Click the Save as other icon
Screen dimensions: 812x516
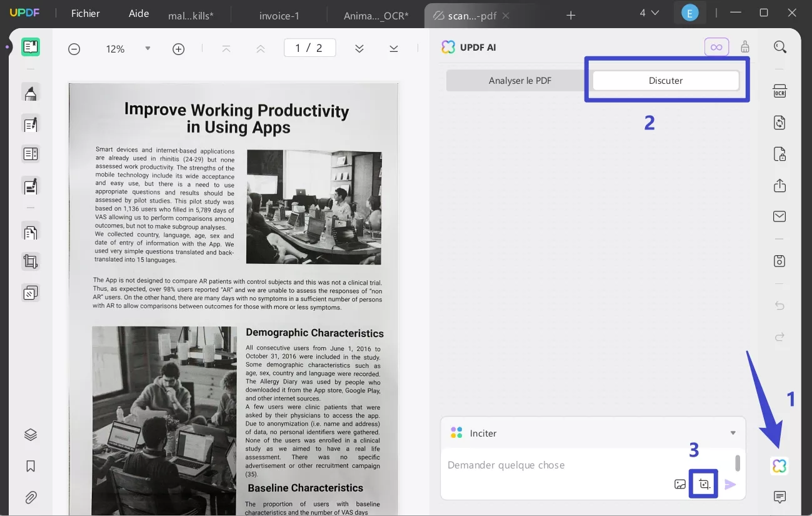(779, 261)
